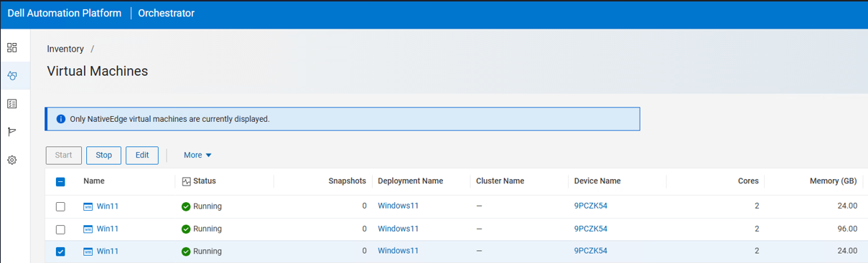The height and width of the screenshot is (263, 868).
Task: Click the Running status text in 96.00 row
Action: tap(207, 229)
